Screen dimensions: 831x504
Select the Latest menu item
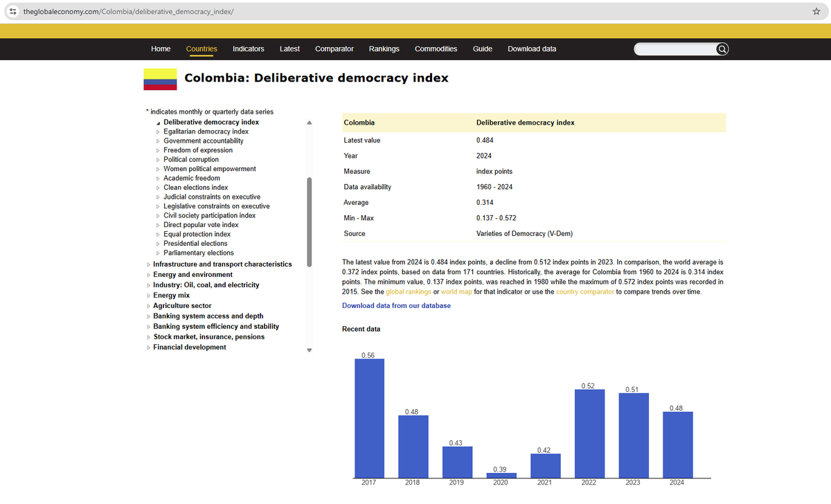point(289,48)
